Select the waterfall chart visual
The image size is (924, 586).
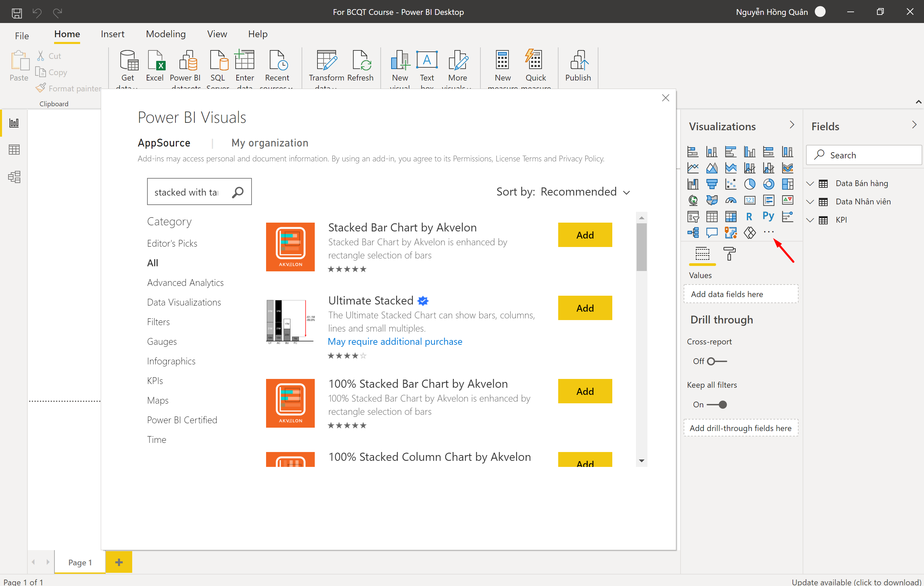pyautogui.click(x=693, y=184)
